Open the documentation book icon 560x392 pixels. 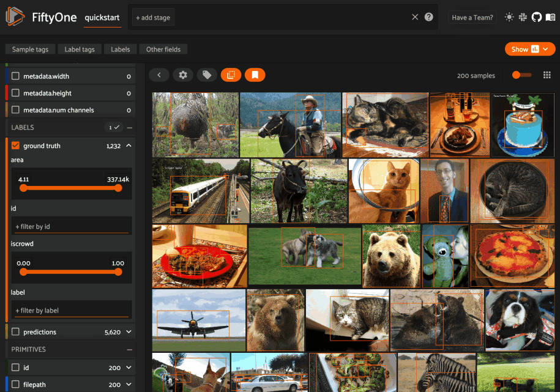[x=550, y=17]
